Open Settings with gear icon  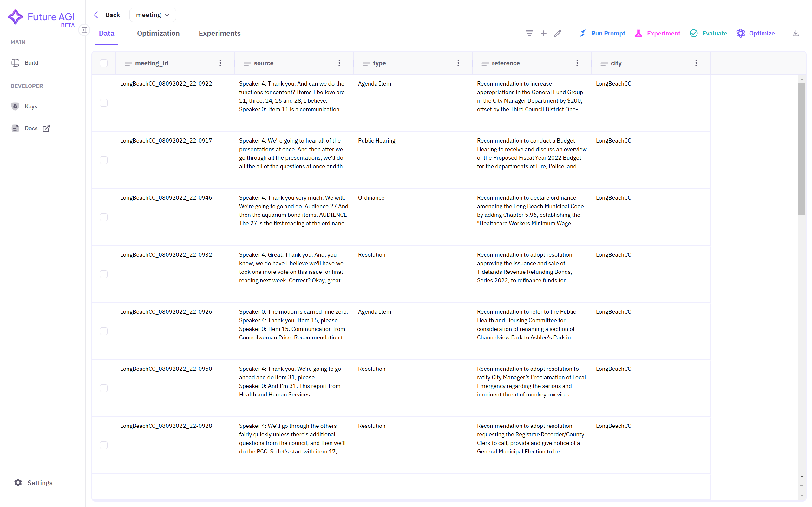click(x=34, y=483)
